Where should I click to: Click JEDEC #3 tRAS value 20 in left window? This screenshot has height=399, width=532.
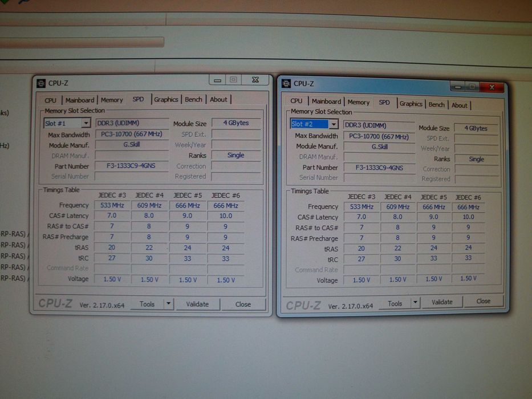[x=112, y=247]
